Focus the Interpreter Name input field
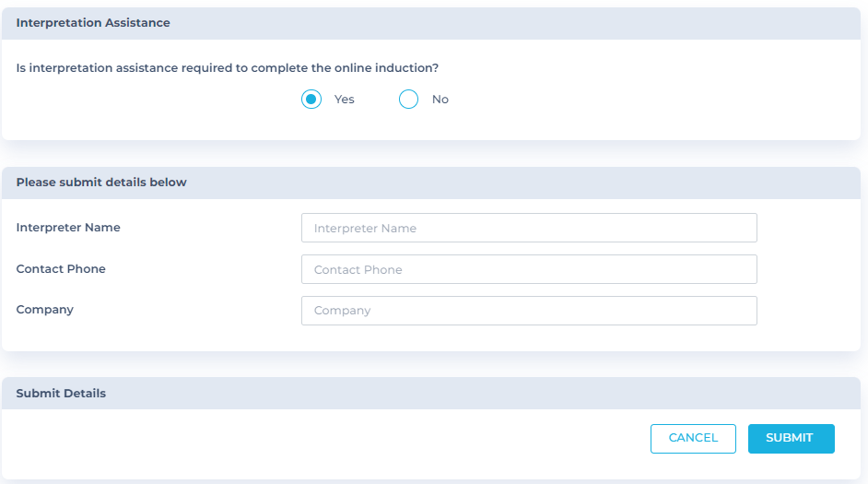This screenshot has width=868, height=484. click(x=529, y=228)
